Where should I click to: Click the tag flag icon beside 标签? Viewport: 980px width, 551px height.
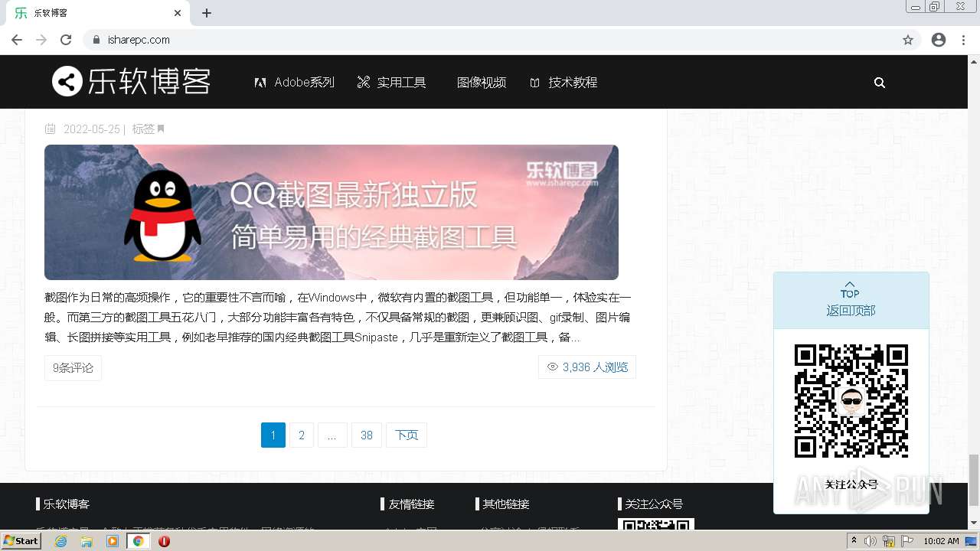(x=161, y=129)
